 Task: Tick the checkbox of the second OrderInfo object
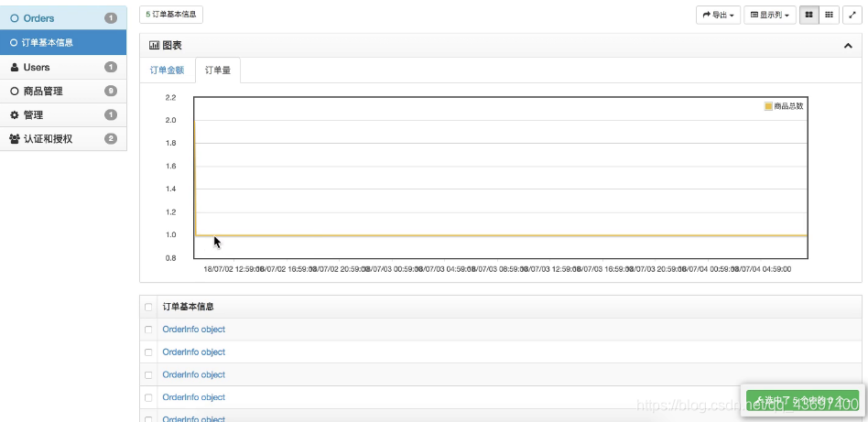tap(147, 352)
